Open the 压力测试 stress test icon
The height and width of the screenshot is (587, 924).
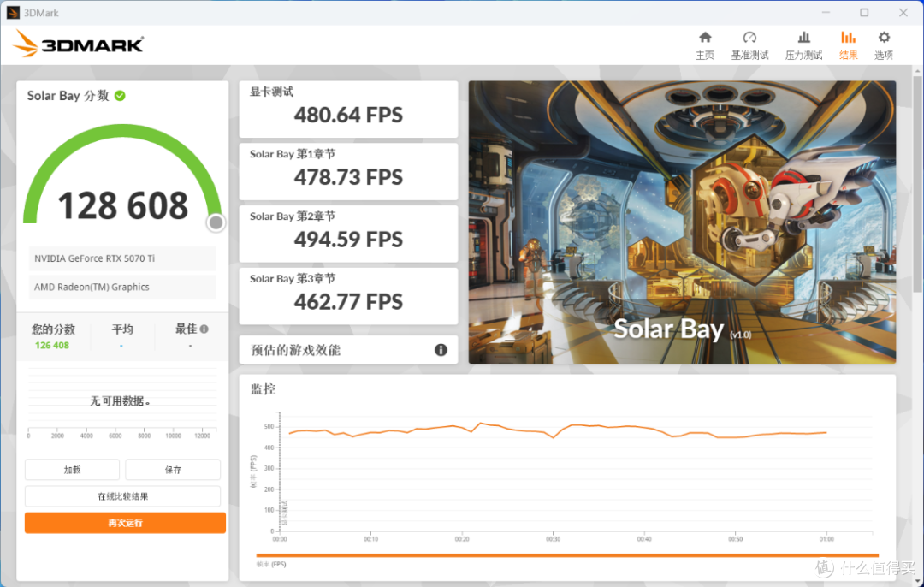(803, 44)
